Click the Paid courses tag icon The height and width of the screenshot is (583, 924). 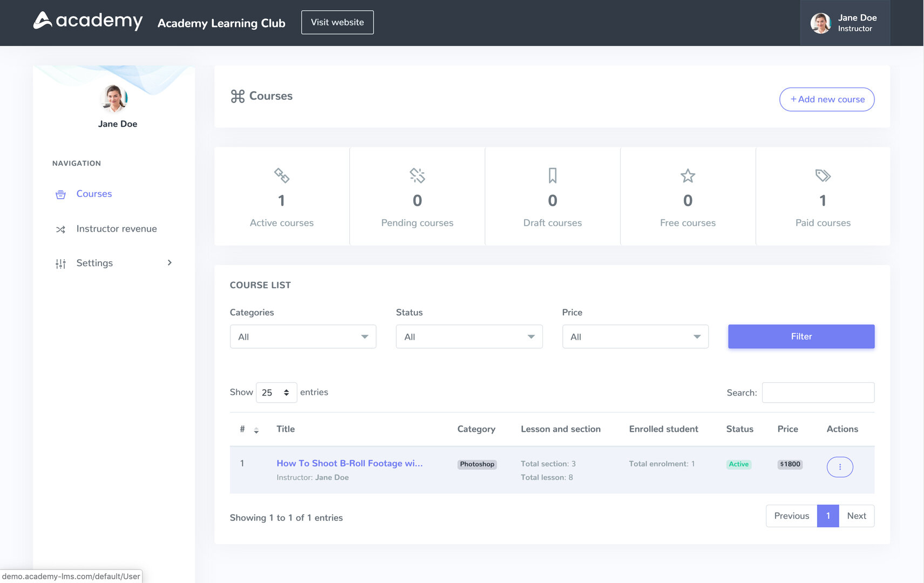823,175
